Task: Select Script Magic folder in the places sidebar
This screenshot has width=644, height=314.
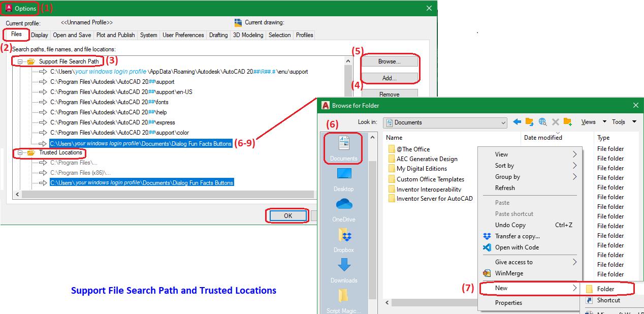Action: click(x=343, y=301)
